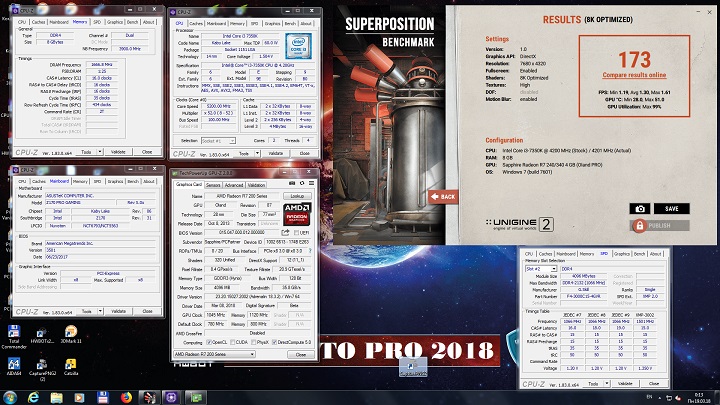The height and width of the screenshot is (405, 720).
Task: Click the Windows Start orb
Action: 10,397
